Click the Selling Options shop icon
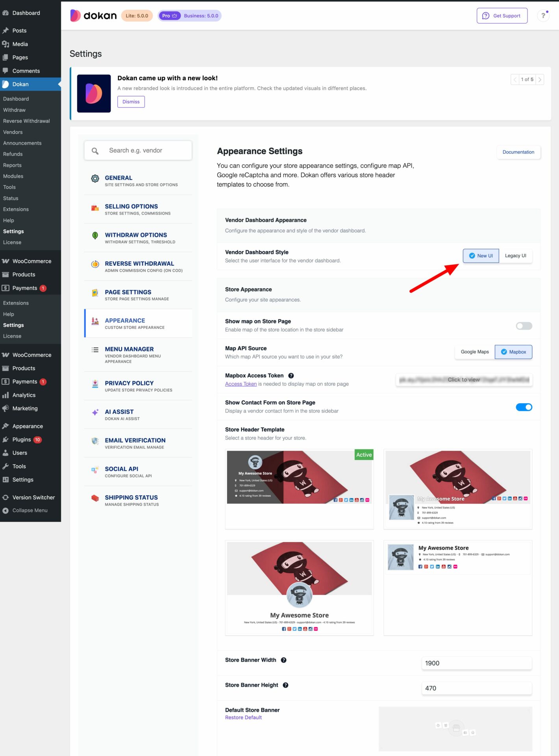 point(95,208)
